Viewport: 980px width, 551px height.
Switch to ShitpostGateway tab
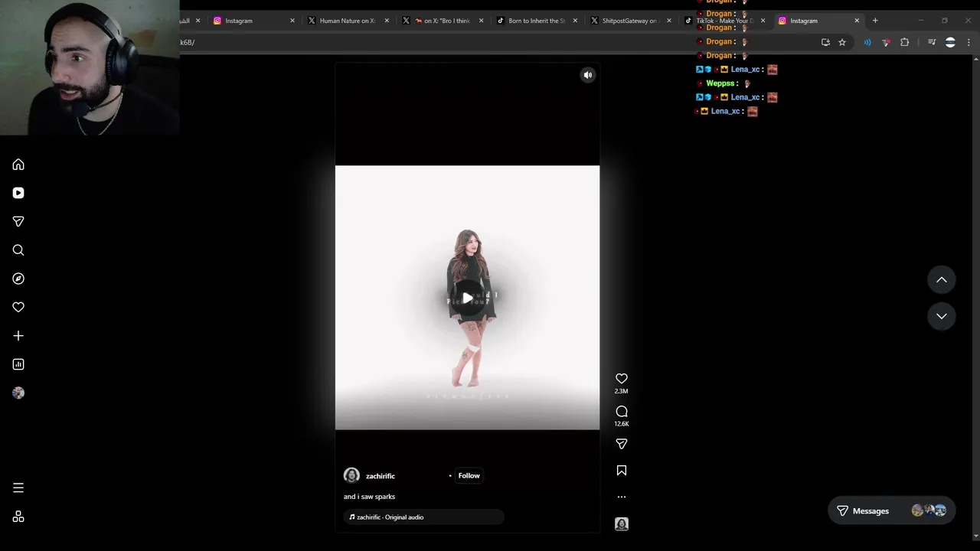click(631, 21)
